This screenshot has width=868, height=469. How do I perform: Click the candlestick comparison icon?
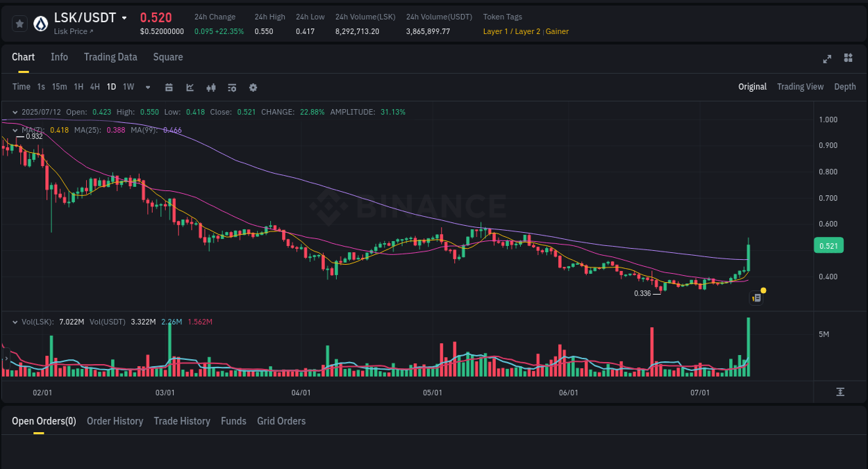[x=210, y=87]
